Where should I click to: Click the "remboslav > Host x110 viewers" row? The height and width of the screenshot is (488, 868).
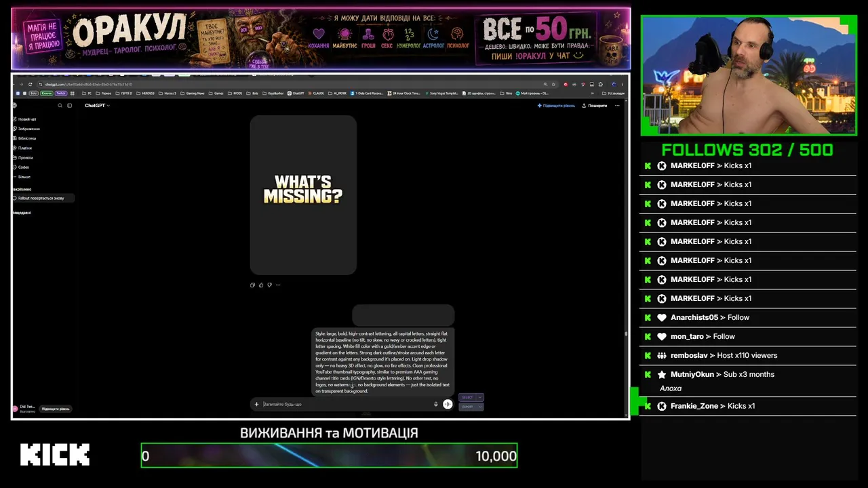point(748,355)
